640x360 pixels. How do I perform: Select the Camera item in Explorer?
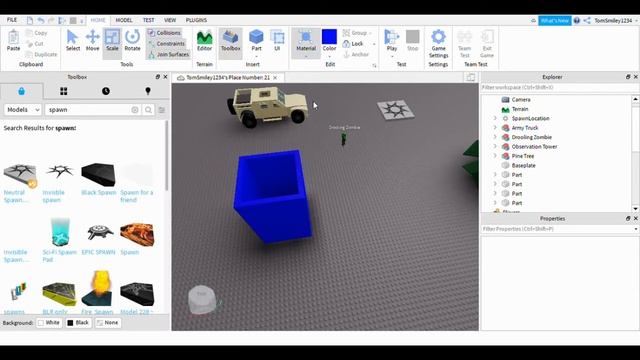point(521,100)
